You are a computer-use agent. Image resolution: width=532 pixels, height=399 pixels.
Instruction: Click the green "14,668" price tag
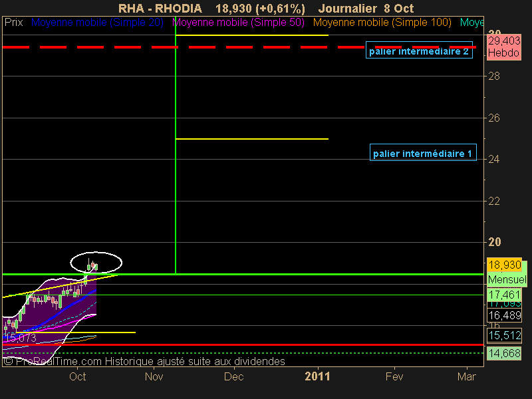[x=505, y=354]
